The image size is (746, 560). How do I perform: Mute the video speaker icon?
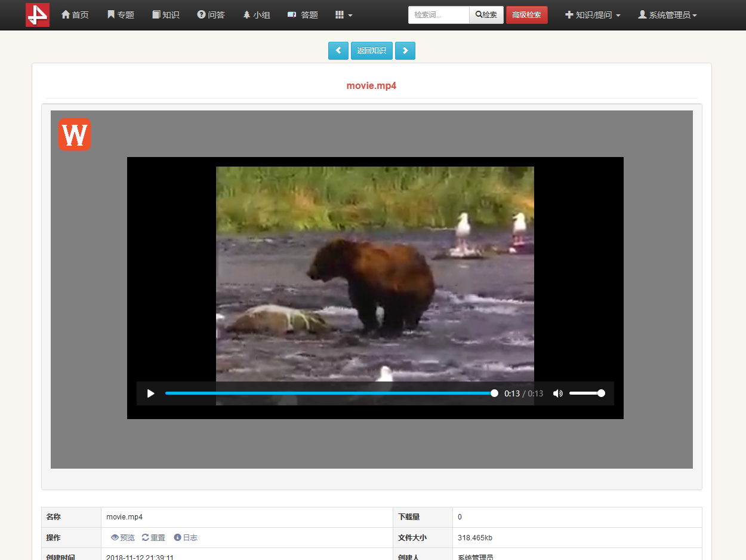point(557,393)
